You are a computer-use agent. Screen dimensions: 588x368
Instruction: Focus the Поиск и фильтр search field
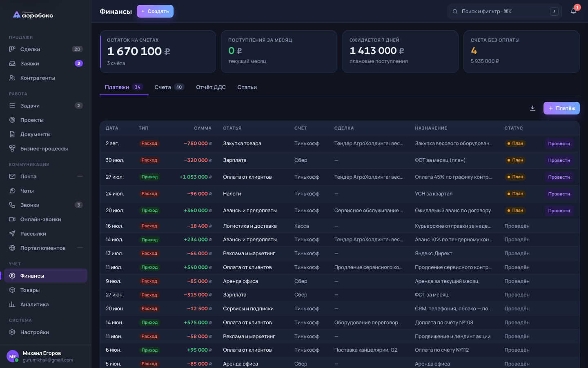tap(505, 11)
